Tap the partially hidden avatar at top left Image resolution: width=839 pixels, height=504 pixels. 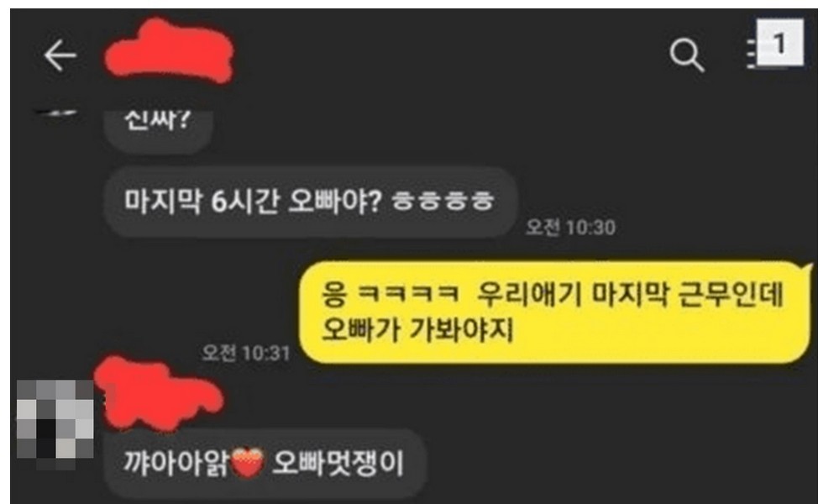(x=56, y=114)
